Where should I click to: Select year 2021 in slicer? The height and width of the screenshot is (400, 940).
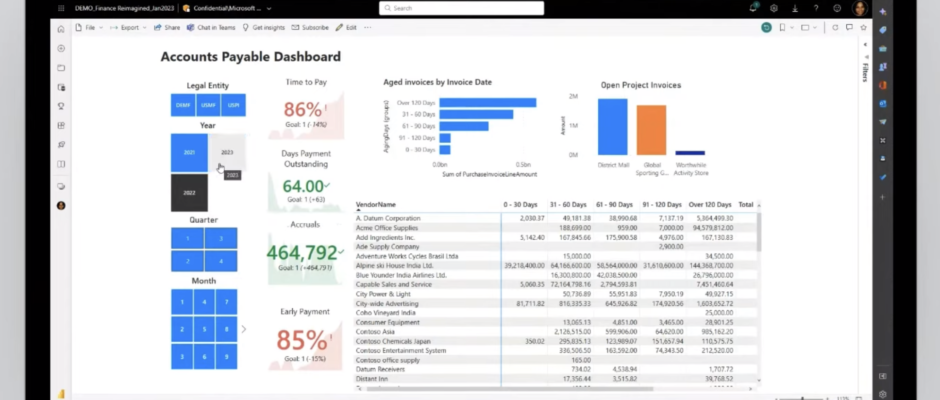pyautogui.click(x=189, y=153)
